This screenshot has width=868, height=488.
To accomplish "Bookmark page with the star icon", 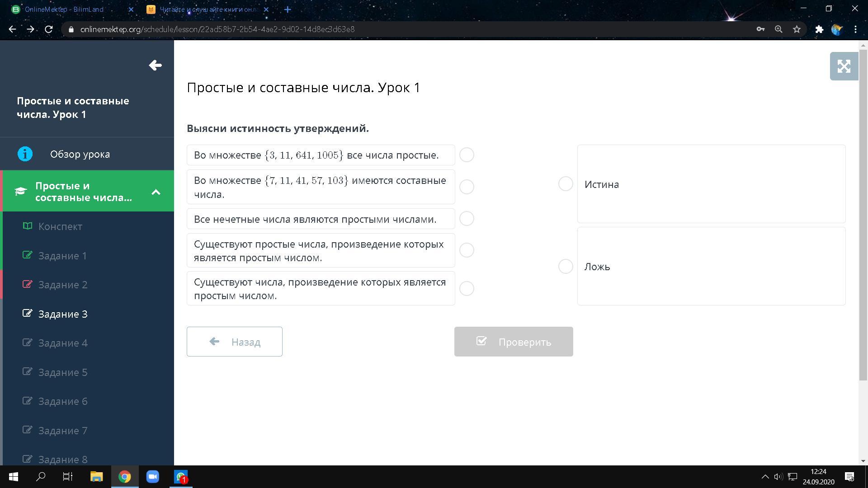I will [797, 29].
